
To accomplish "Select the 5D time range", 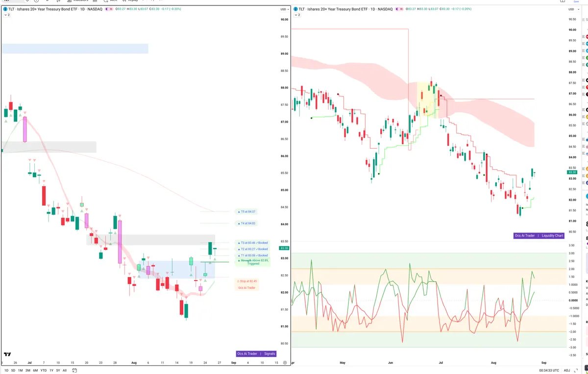I will coord(13,371).
